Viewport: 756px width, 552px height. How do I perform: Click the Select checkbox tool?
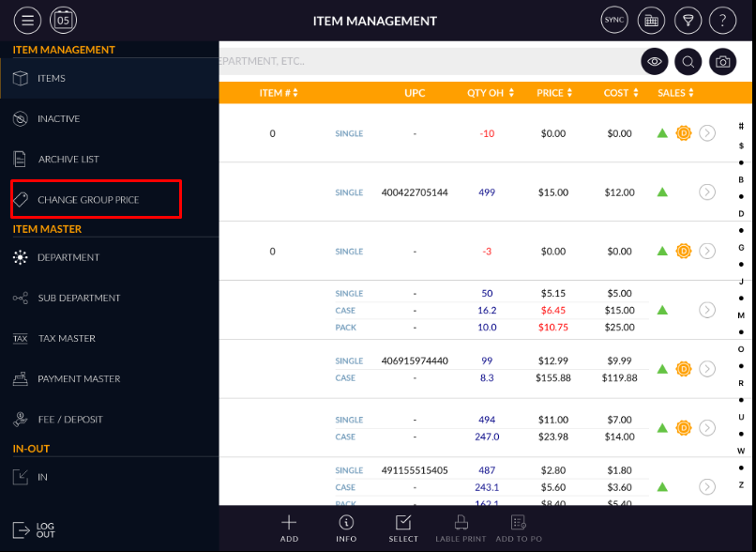(403, 529)
